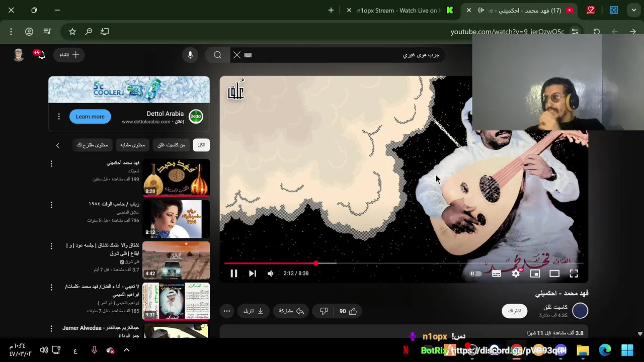Open options for رباب حاسب الوقت video

pyautogui.click(x=51, y=205)
